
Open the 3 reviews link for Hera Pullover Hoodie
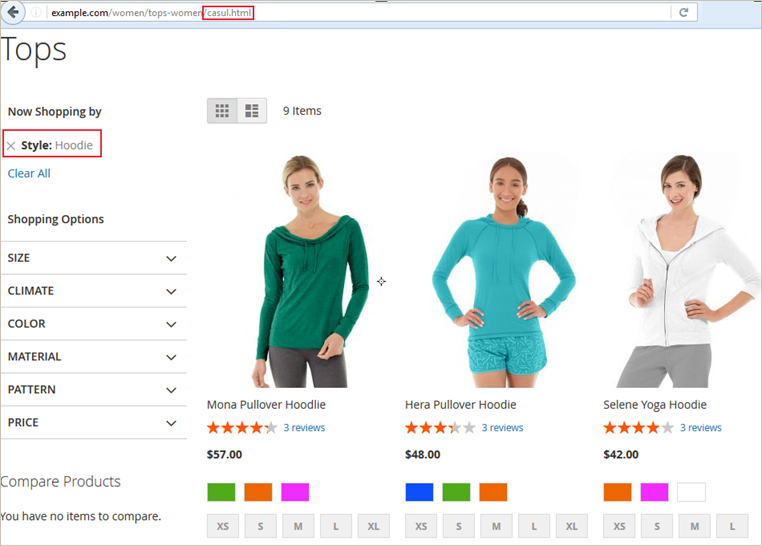tap(502, 428)
